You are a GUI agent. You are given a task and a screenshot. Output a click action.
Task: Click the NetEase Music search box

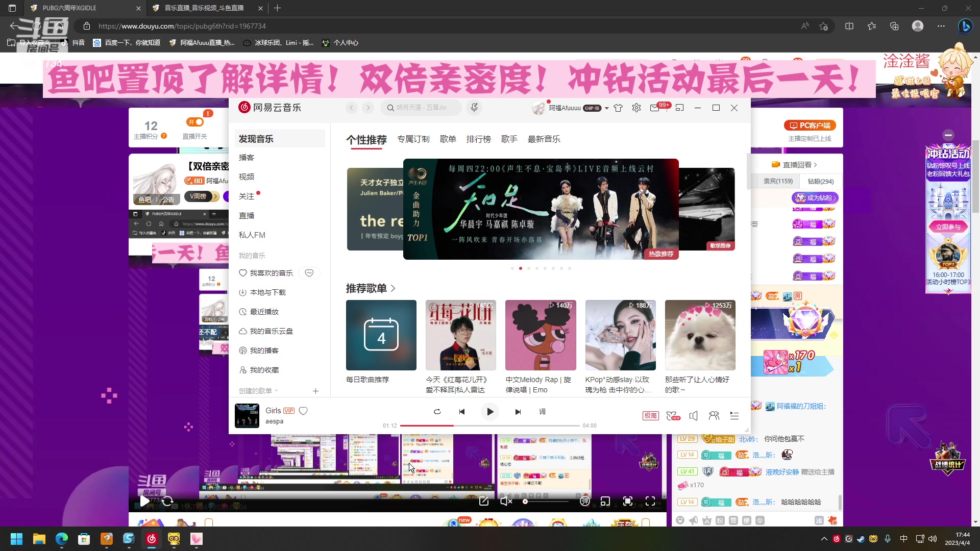click(421, 108)
